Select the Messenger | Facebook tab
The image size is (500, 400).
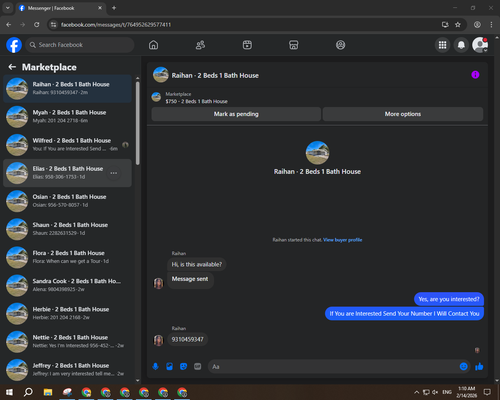pyautogui.click(x=60, y=8)
